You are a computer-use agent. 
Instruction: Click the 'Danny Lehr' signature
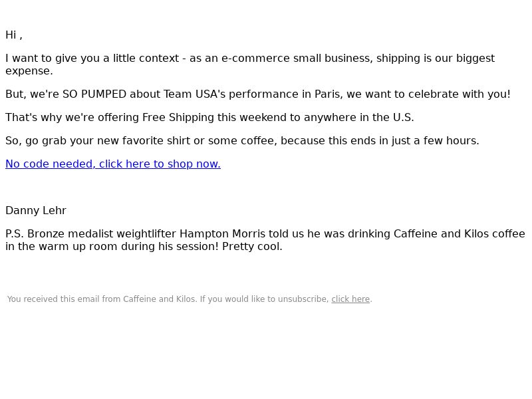coord(36,211)
